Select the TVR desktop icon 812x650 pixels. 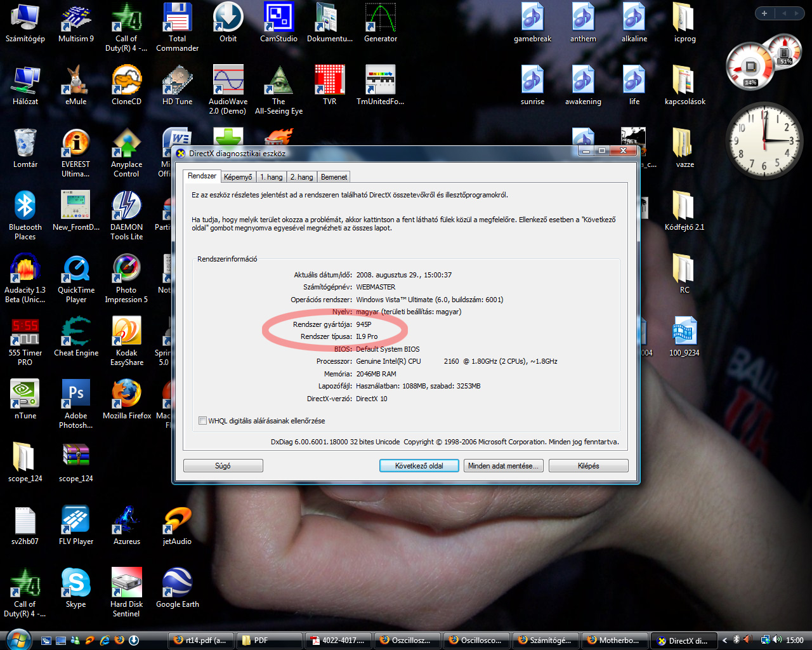pyautogui.click(x=330, y=86)
